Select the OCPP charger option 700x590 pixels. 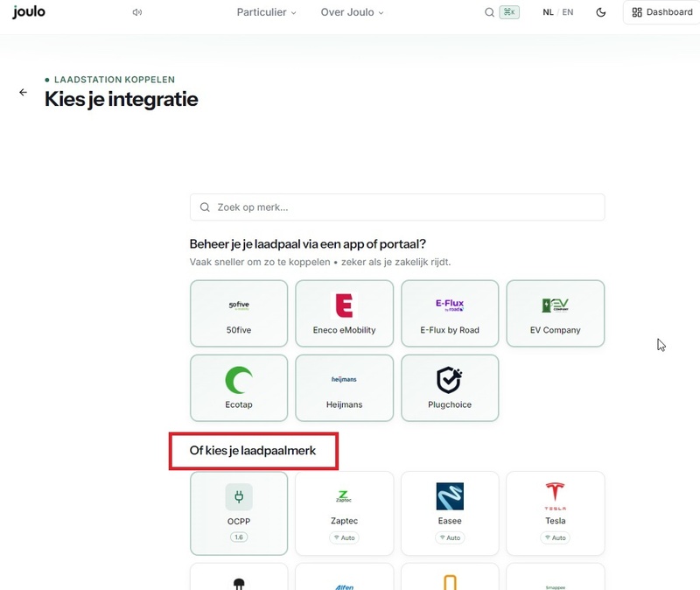[239, 513]
